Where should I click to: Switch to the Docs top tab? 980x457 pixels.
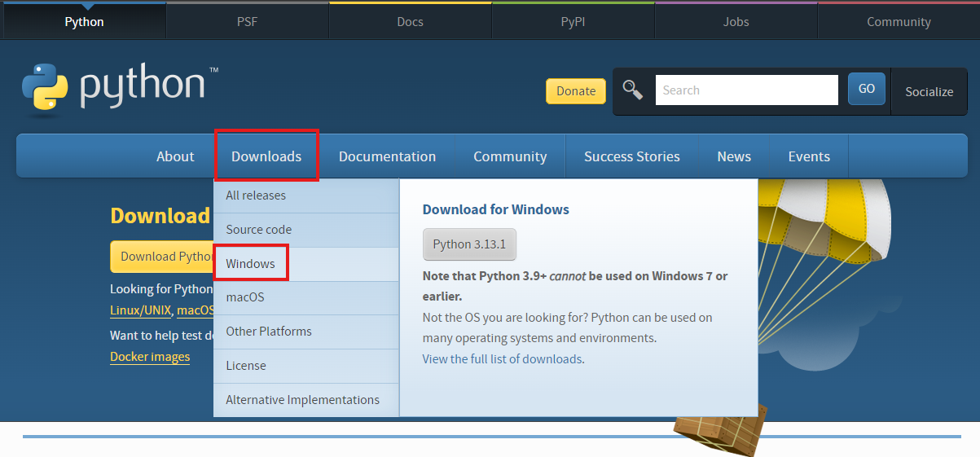coord(410,21)
